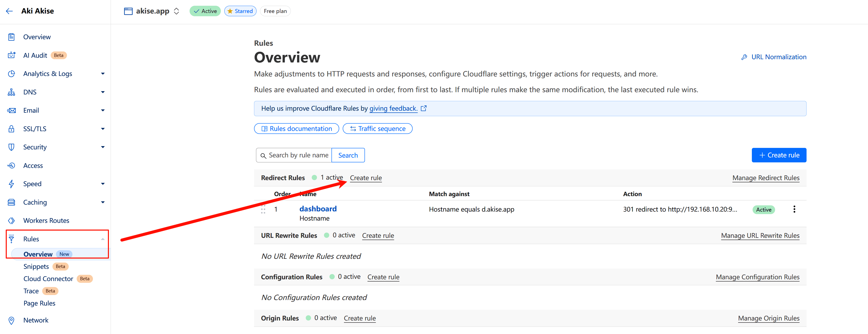Expand the Speed section arrow

point(103,184)
